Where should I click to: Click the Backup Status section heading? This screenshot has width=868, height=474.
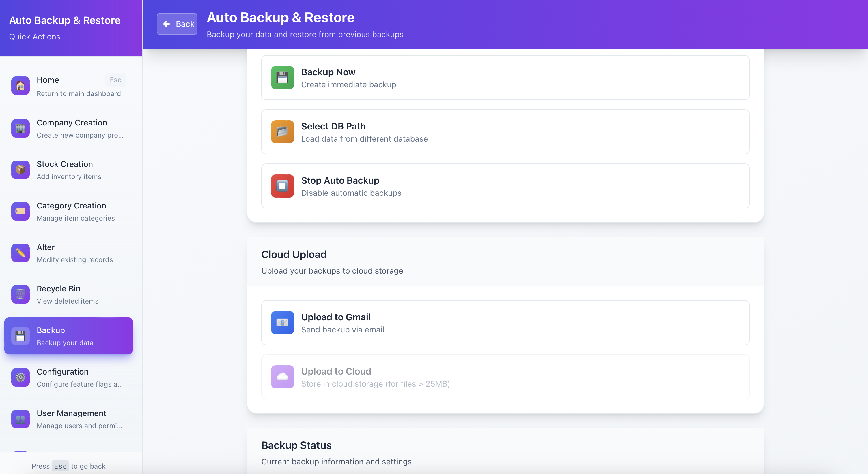point(296,445)
